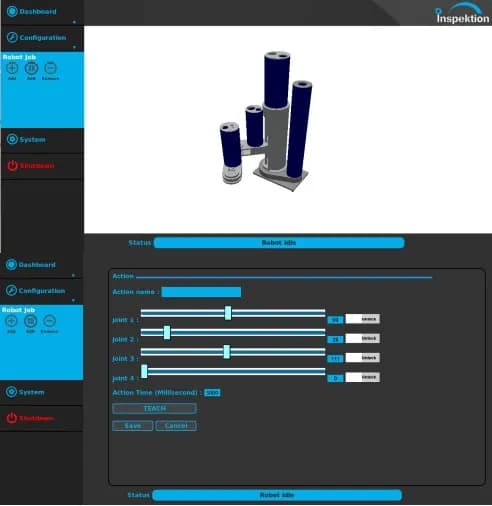Expand arrow below top Configuration item
This screenshot has height=506, width=492.
[x=74, y=47]
